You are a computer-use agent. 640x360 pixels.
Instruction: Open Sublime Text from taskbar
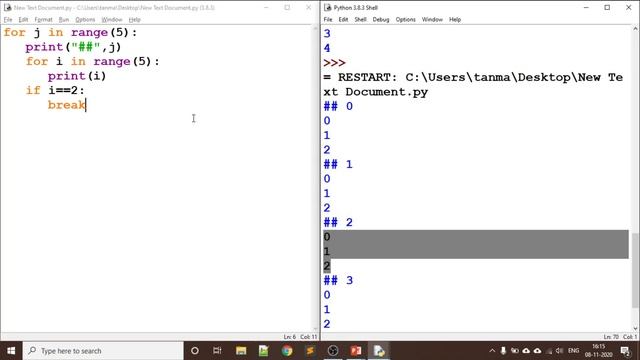pyautogui.click(x=310, y=351)
